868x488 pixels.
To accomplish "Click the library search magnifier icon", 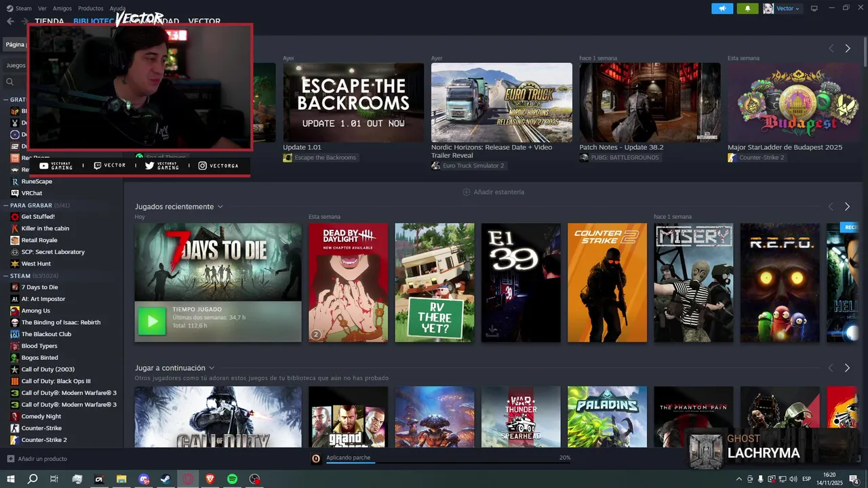I will pyautogui.click(x=10, y=82).
